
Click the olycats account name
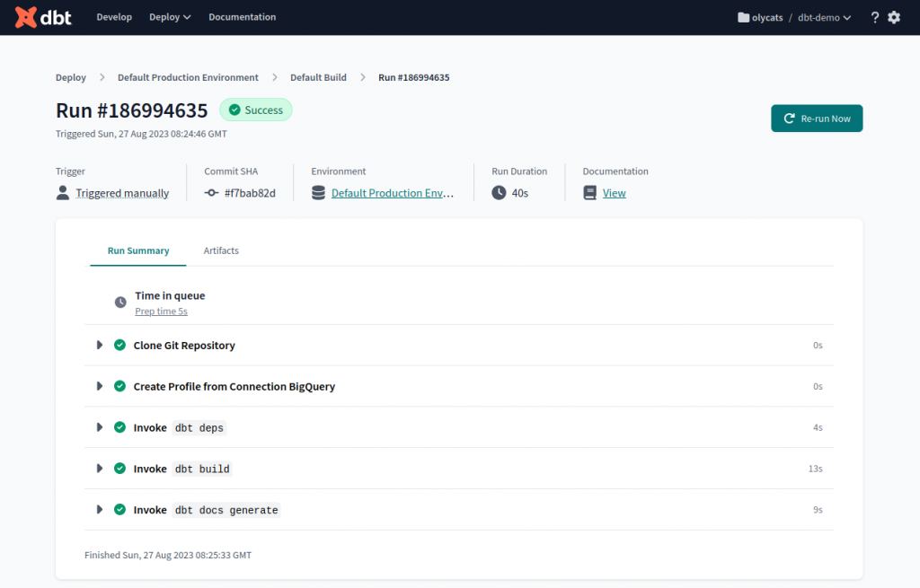[767, 18]
